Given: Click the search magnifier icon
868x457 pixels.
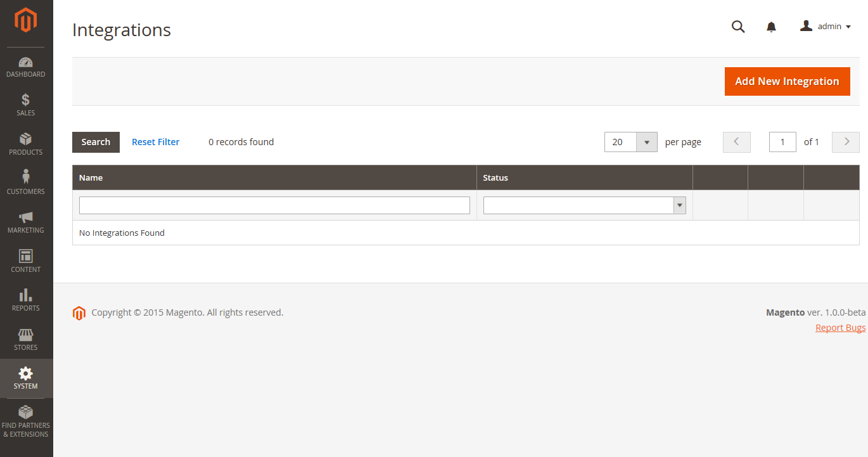Looking at the screenshot, I should pos(738,27).
